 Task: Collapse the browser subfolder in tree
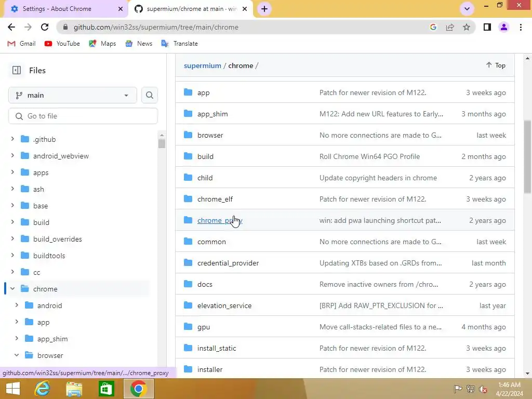click(x=17, y=355)
